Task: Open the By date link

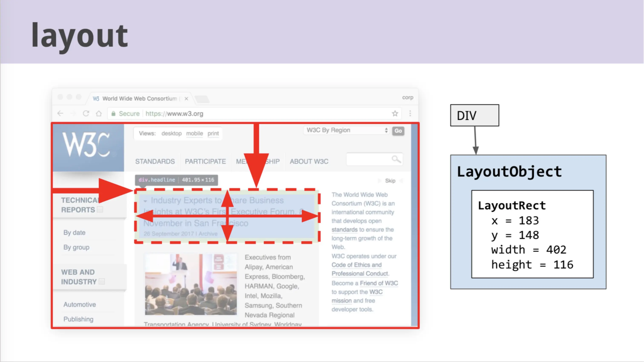Action: tap(75, 233)
